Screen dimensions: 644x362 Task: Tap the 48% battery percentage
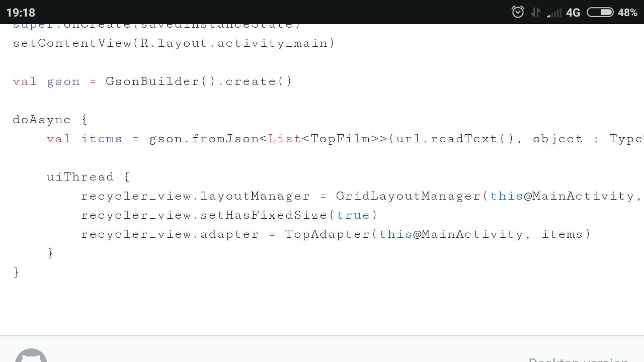pyautogui.click(x=627, y=13)
